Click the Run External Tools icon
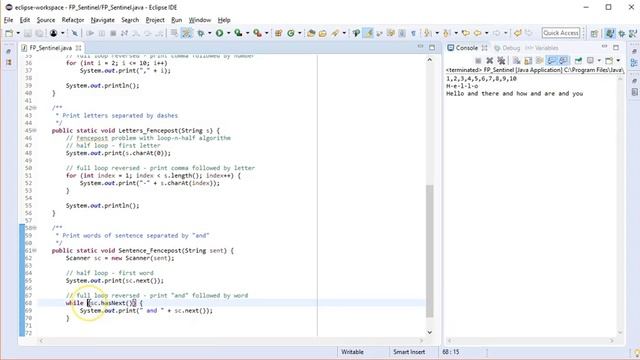This screenshot has height=360, width=640. 258,33
